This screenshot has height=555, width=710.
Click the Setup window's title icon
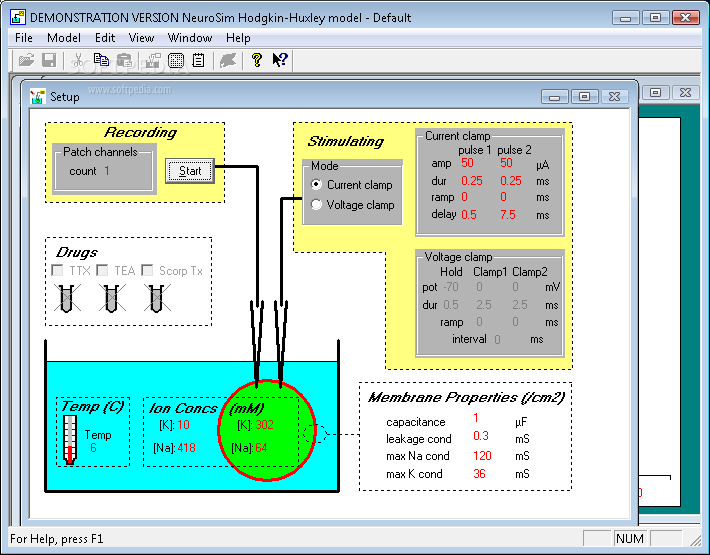pos(38,96)
